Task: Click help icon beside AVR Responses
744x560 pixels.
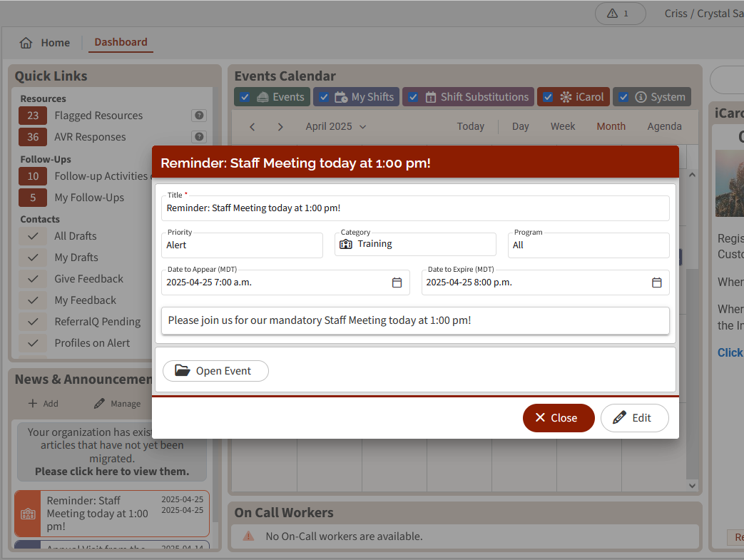Action: click(x=199, y=137)
